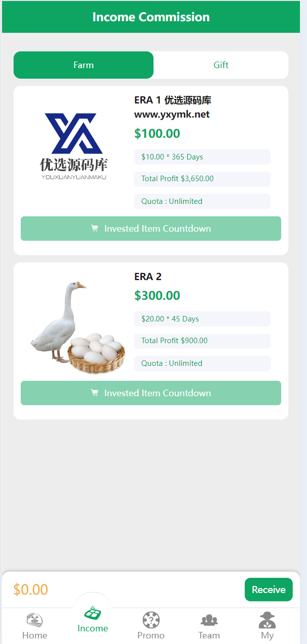This screenshot has height=644, width=307.
Task: Click the $0.00 balance amount
Action: click(31, 589)
